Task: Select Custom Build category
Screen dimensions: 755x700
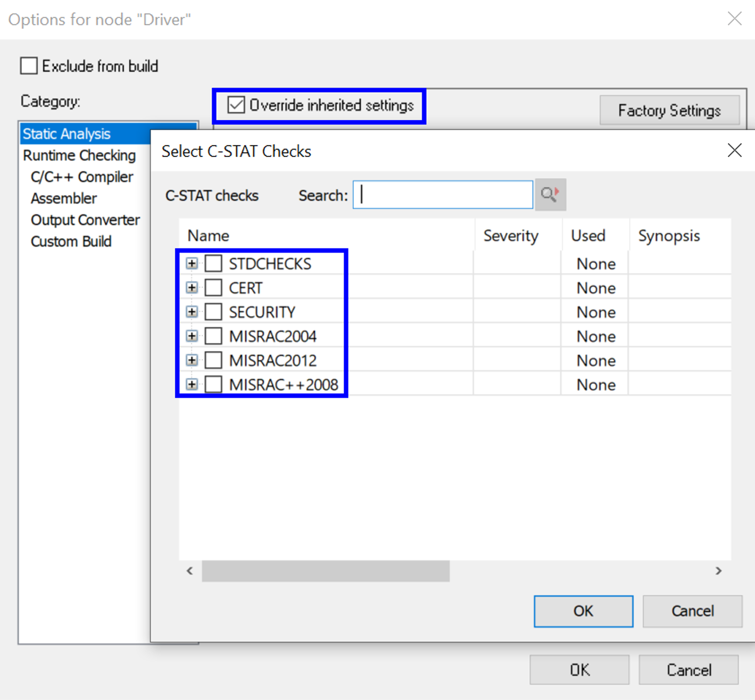Action: [x=71, y=241]
